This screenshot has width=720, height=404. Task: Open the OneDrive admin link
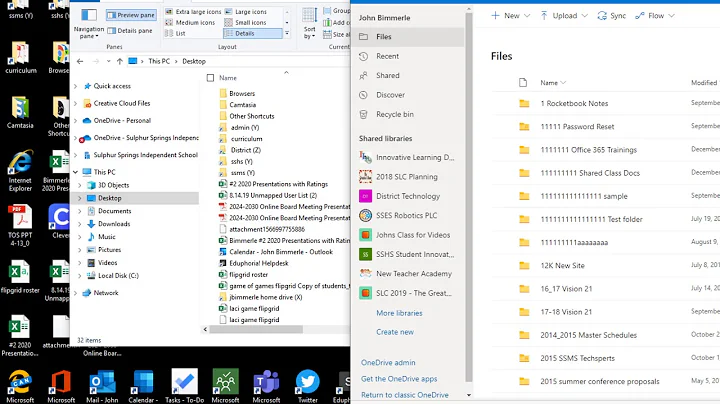click(x=388, y=363)
